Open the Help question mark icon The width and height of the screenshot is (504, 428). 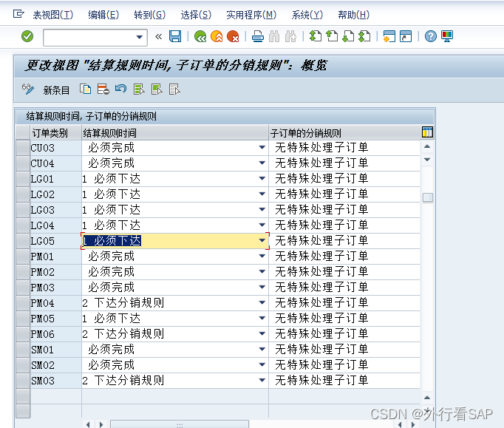point(430,36)
